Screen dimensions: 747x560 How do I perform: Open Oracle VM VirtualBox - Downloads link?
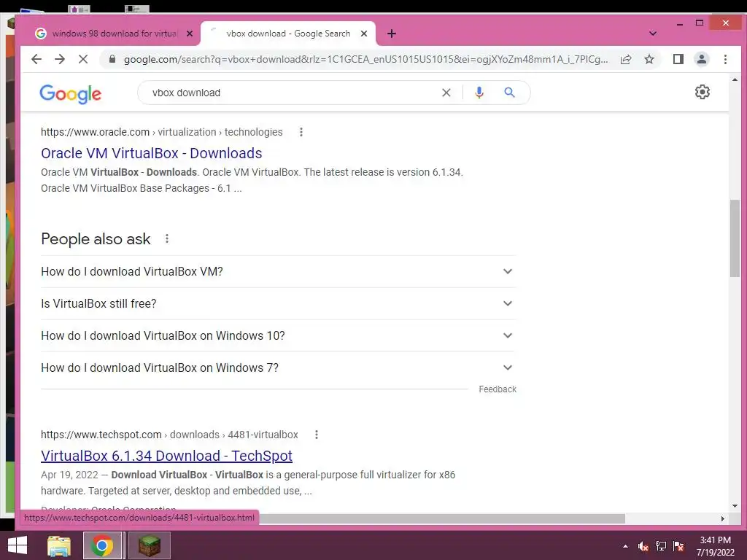click(152, 153)
